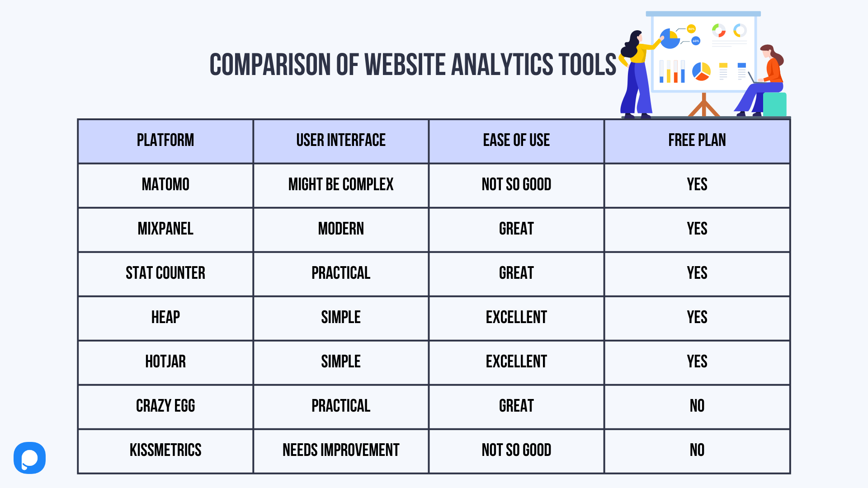Screen dimensions: 868x488
Task: Expand the HEAP row details
Action: coord(164,317)
